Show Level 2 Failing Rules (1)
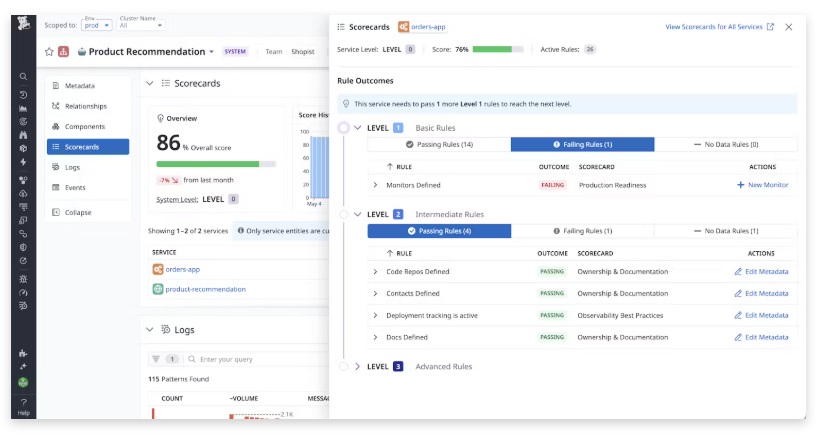This screenshot has width=821, height=439. (x=582, y=231)
